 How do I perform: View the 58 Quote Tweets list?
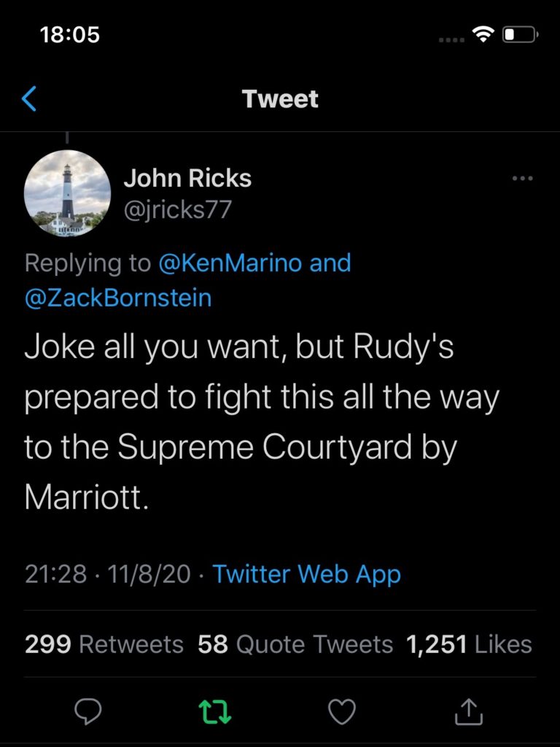click(x=295, y=644)
